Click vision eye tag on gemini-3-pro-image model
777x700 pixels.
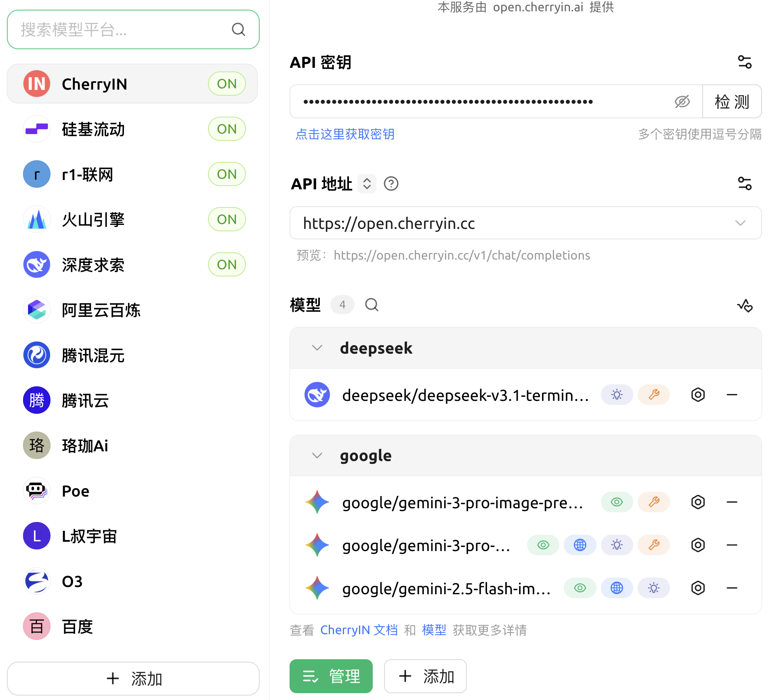617,502
